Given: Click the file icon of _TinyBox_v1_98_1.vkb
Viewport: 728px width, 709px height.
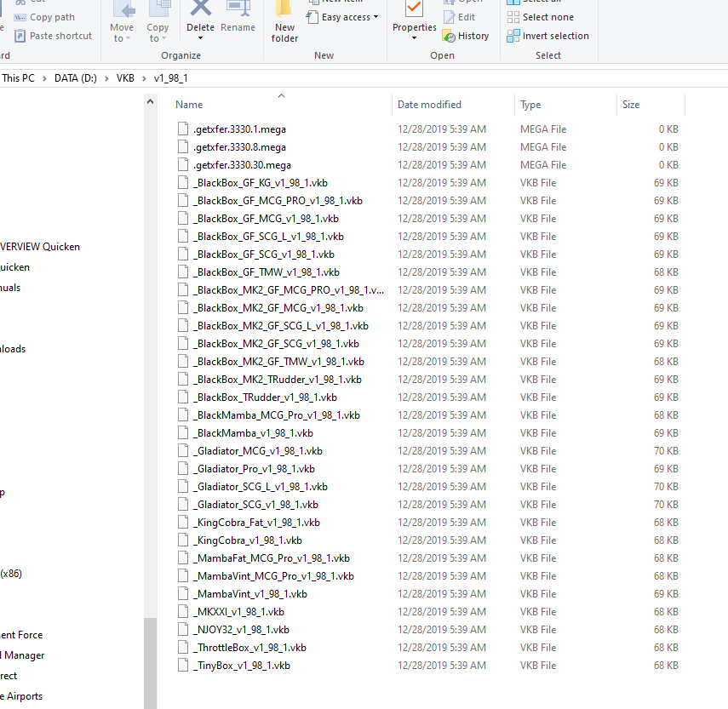Looking at the screenshot, I should tap(183, 666).
